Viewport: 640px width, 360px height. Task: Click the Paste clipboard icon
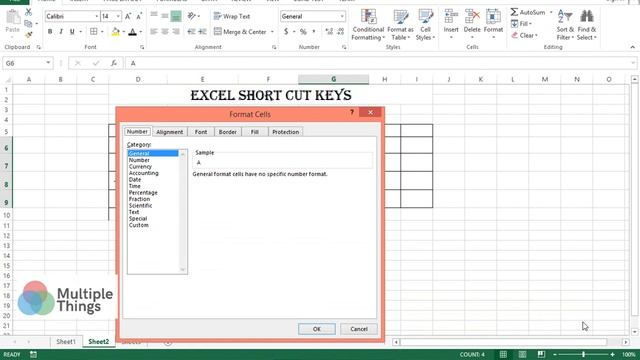[13, 18]
